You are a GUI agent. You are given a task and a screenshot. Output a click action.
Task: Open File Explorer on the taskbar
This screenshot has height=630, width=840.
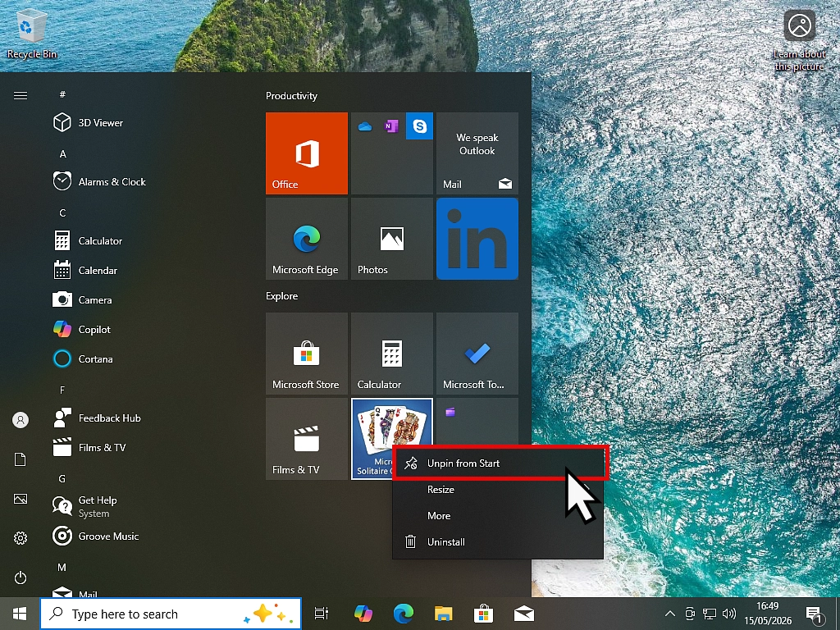[x=444, y=614]
